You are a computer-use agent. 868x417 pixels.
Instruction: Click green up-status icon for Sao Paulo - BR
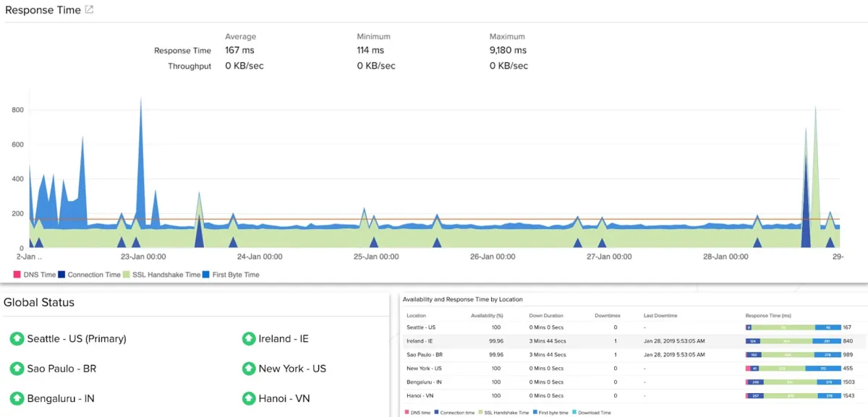(x=17, y=369)
